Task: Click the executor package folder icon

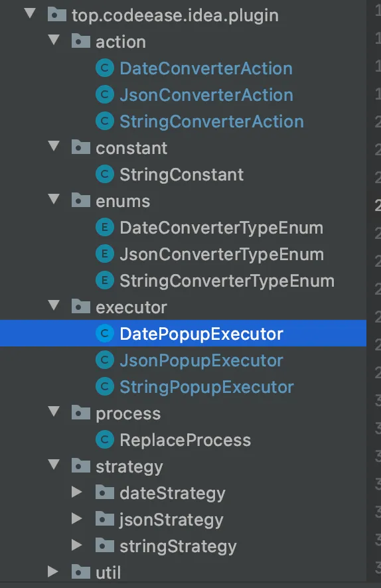Action: tap(80, 307)
